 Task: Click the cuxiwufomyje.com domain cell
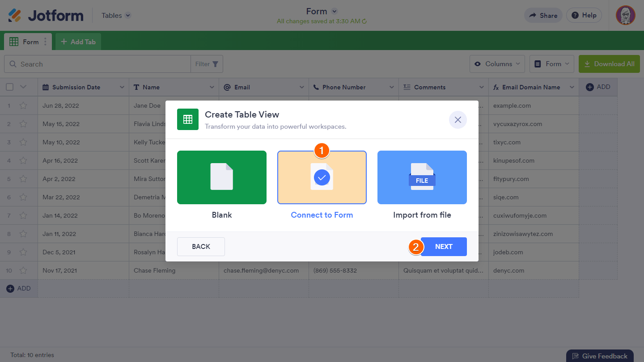click(x=534, y=216)
